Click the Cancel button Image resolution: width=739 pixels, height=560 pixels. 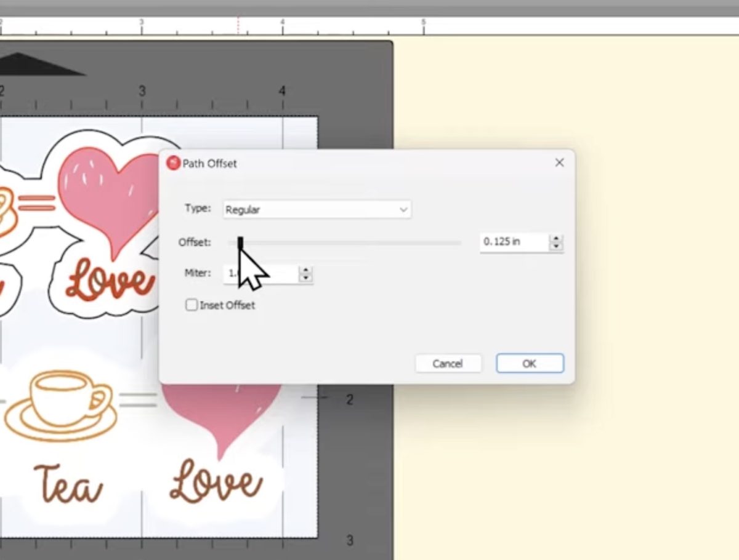[448, 363]
